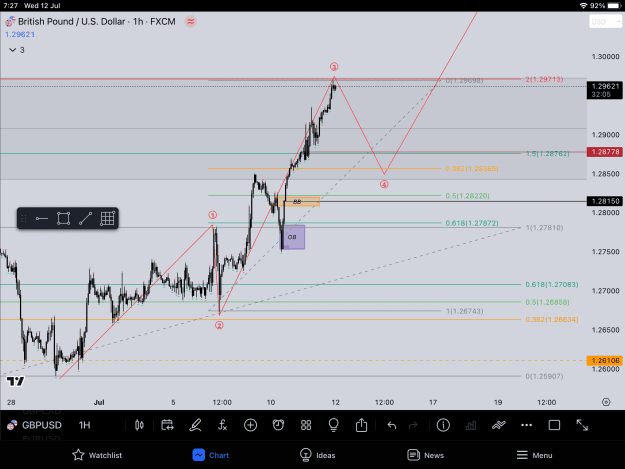Tap the ideas lightbulb toolbar icon
The width and height of the screenshot is (625, 469).
point(334,425)
